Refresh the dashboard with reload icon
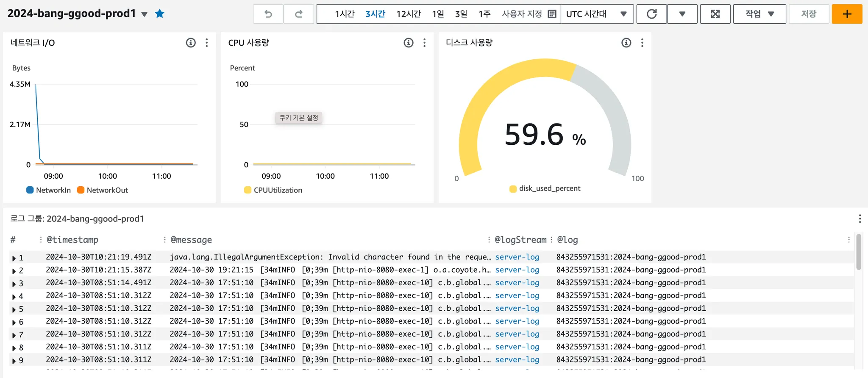 [652, 14]
